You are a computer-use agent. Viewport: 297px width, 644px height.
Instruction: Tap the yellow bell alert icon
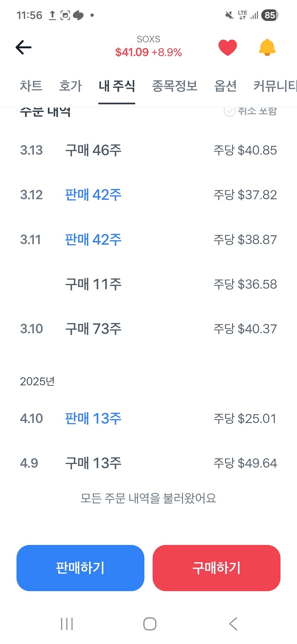click(267, 47)
